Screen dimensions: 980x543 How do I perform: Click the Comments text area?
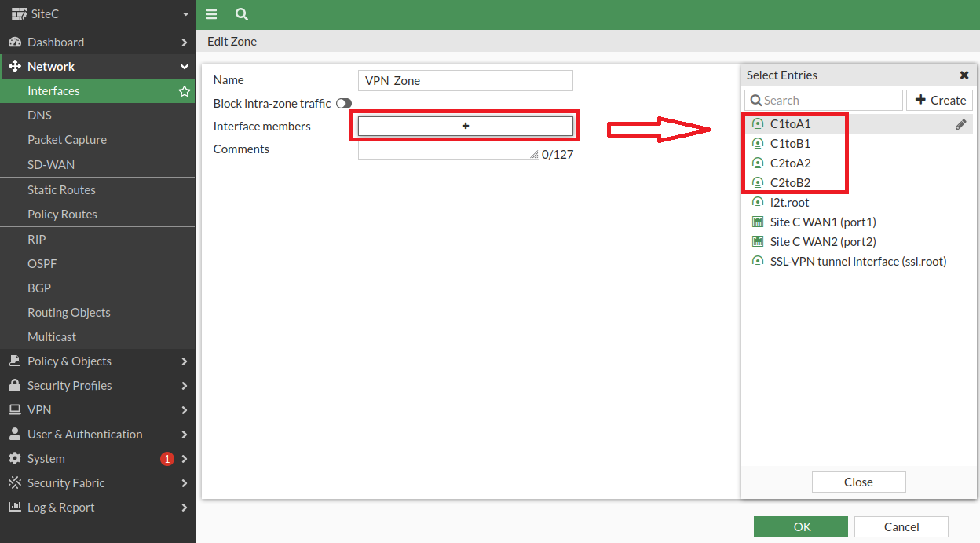[448, 150]
